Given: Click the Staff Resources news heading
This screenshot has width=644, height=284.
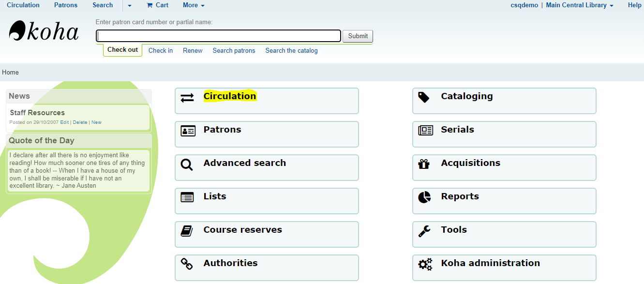Looking at the screenshot, I should [37, 113].
